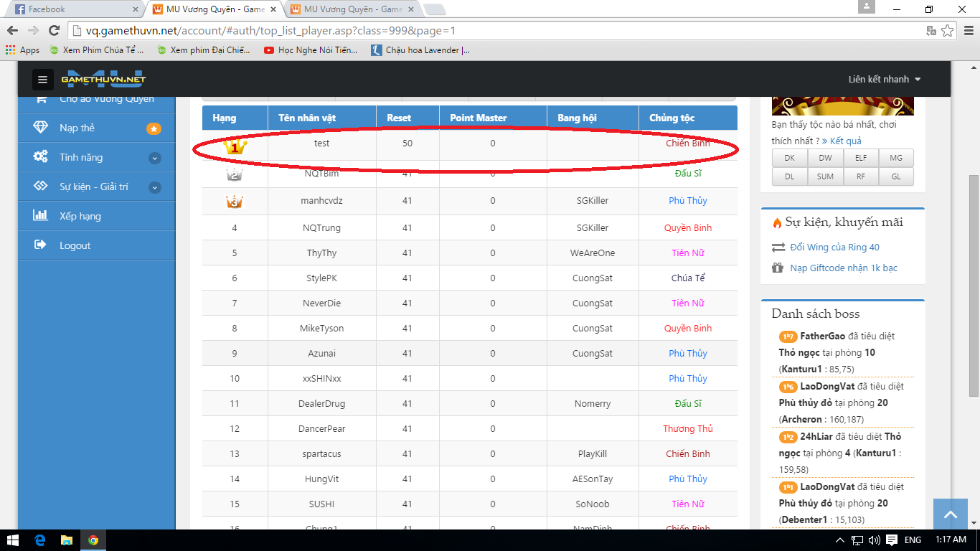Image resolution: width=980 pixels, height=551 pixels.
Task: Click the hamburger menu icon in header
Action: point(42,80)
